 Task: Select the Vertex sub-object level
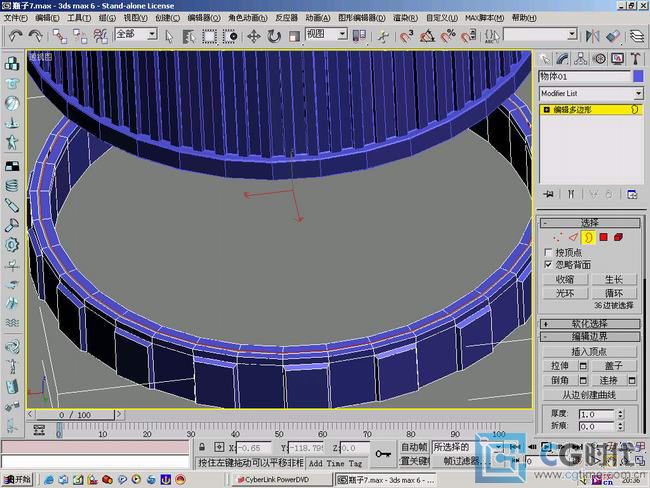(558, 237)
